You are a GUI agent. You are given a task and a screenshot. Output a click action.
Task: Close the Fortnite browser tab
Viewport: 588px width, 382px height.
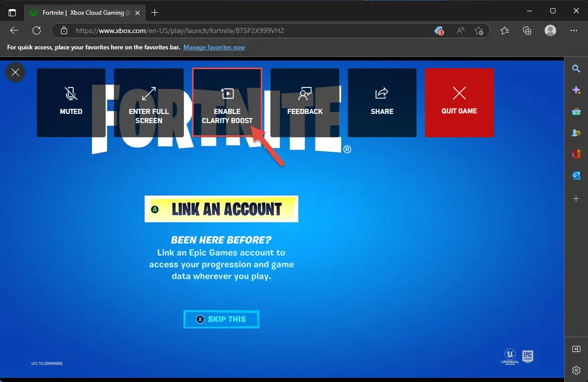pyautogui.click(x=137, y=13)
